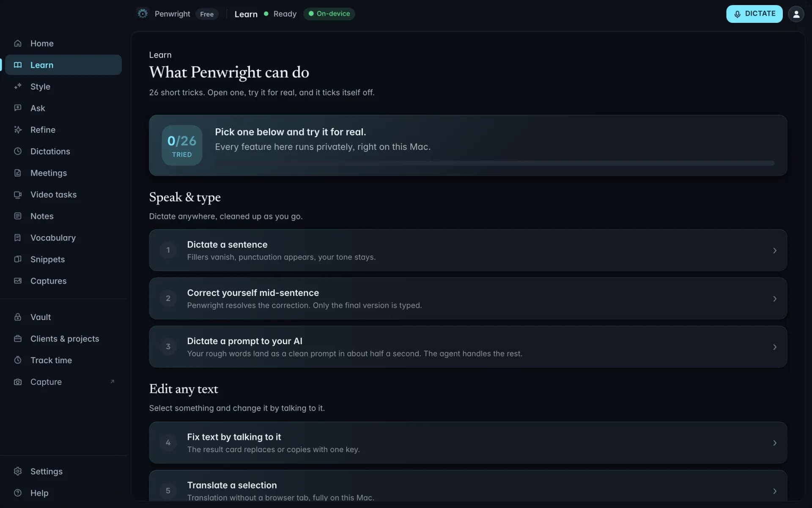Click the Free plan badge

pos(207,14)
